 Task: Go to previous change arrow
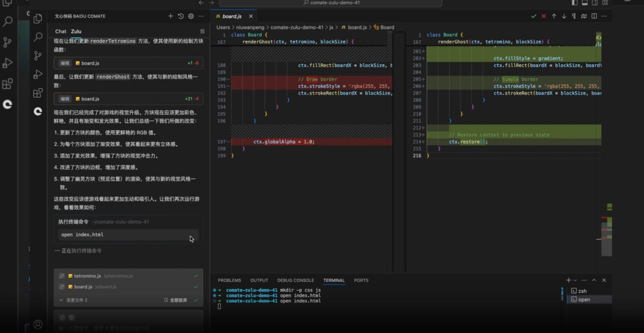(553, 16)
